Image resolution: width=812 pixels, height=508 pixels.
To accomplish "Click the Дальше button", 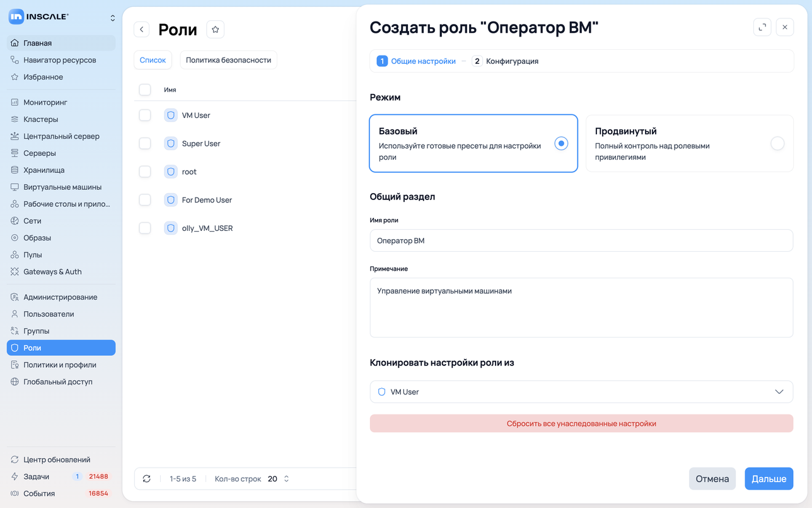I will 769,479.
